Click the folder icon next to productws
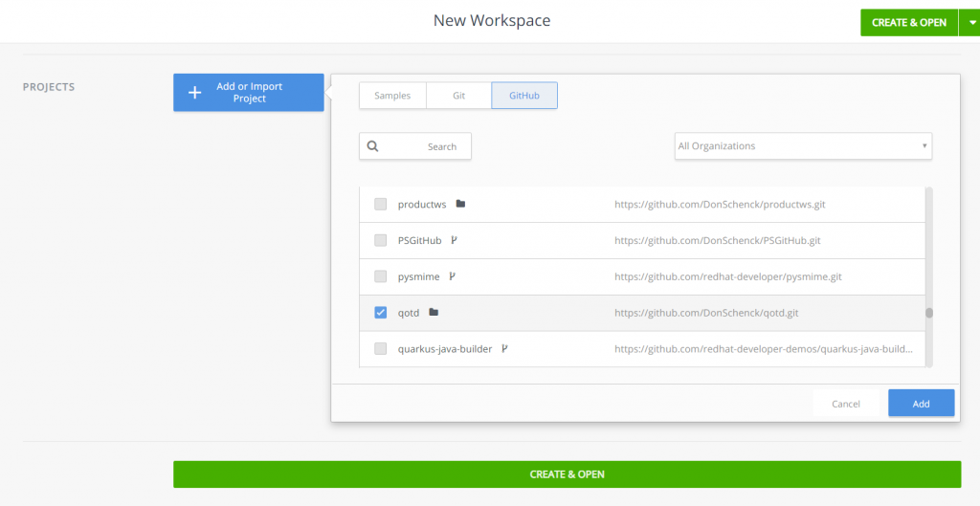 click(x=460, y=204)
